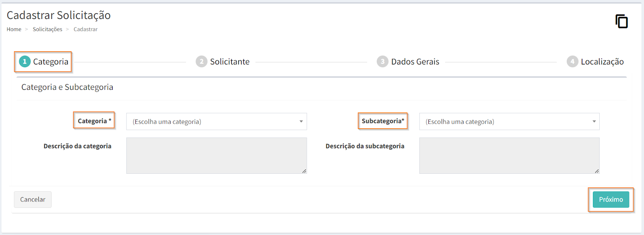Jump to the Localização step

tap(602, 62)
